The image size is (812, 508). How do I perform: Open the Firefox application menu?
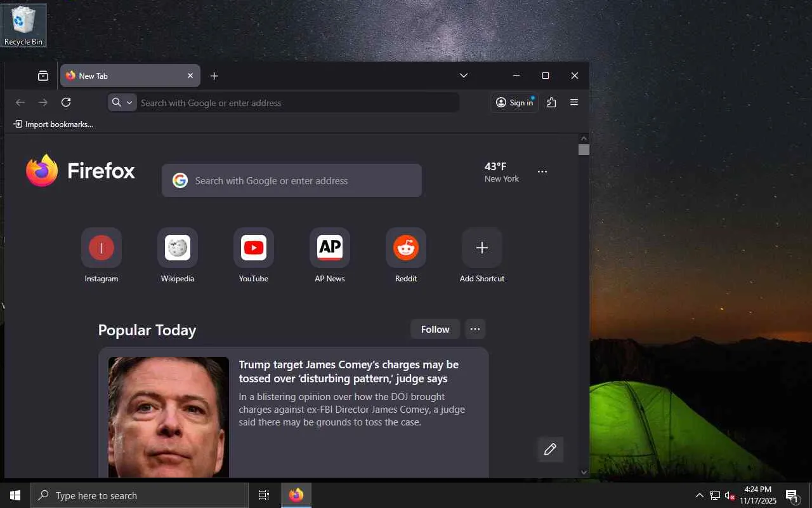[x=574, y=102]
